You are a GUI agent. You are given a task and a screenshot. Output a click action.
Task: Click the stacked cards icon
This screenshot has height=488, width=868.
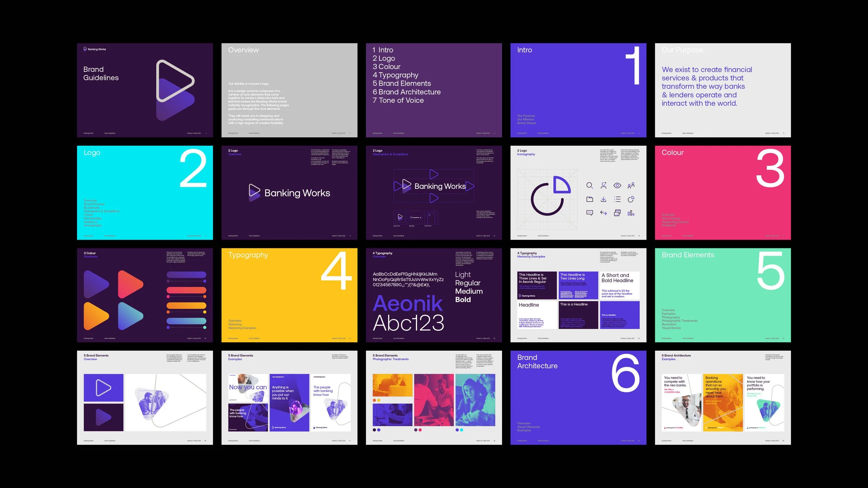[617, 213]
